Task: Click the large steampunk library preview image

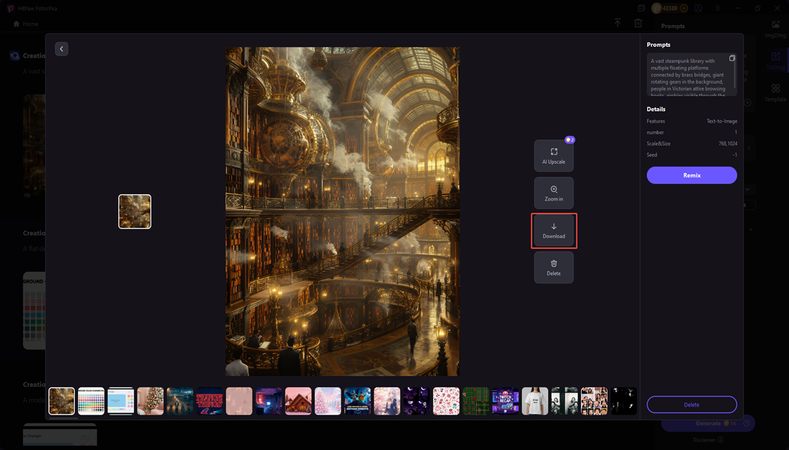Action: tap(342, 211)
